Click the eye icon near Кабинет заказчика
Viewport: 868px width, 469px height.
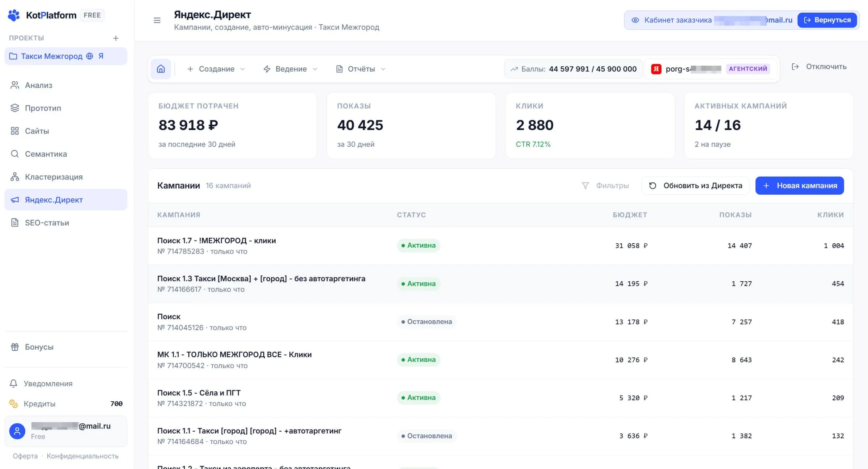635,20
